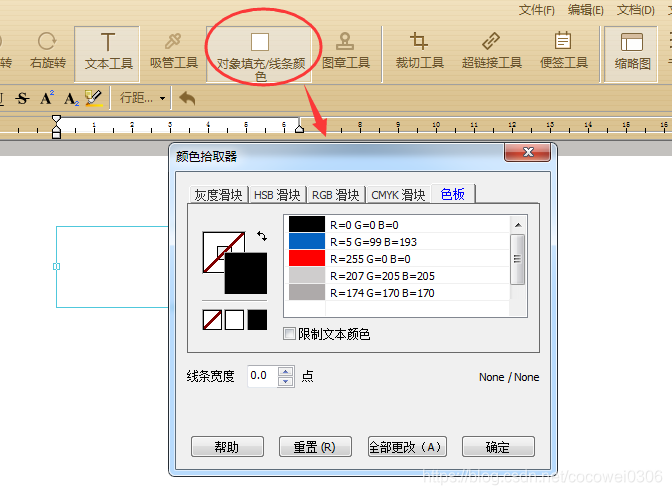Viewport: 672px width, 495px height.
Task: Open object fill/line color tool
Action: click(259, 54)
